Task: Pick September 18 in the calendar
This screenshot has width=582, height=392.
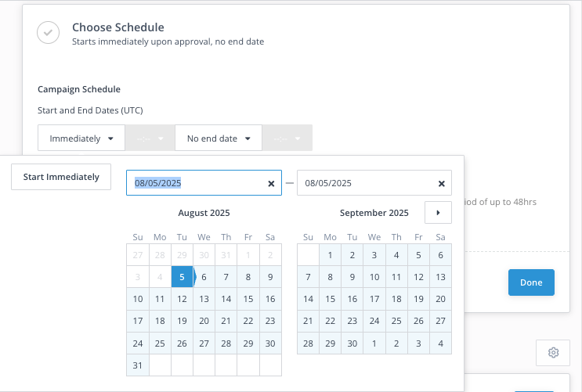Action: [x=396, y=299]
